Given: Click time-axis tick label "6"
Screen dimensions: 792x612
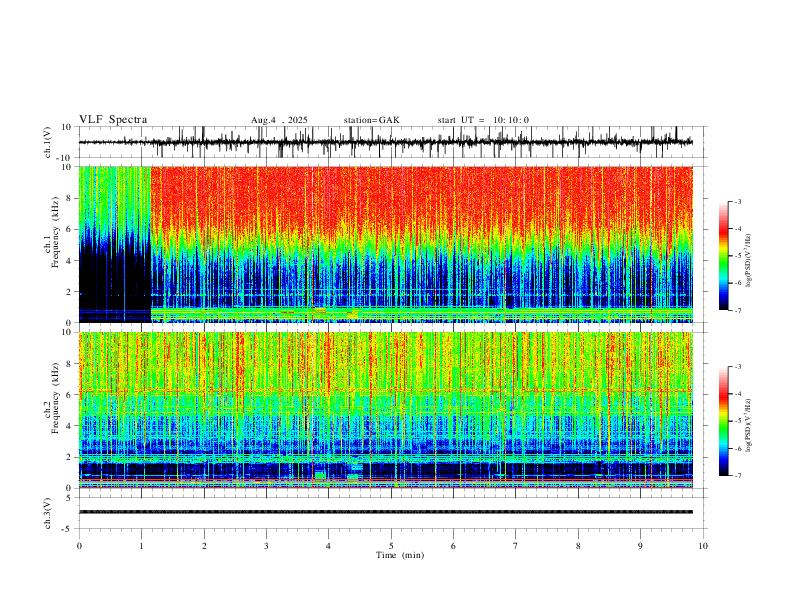Looking at the screenshot, I should 453,546.
